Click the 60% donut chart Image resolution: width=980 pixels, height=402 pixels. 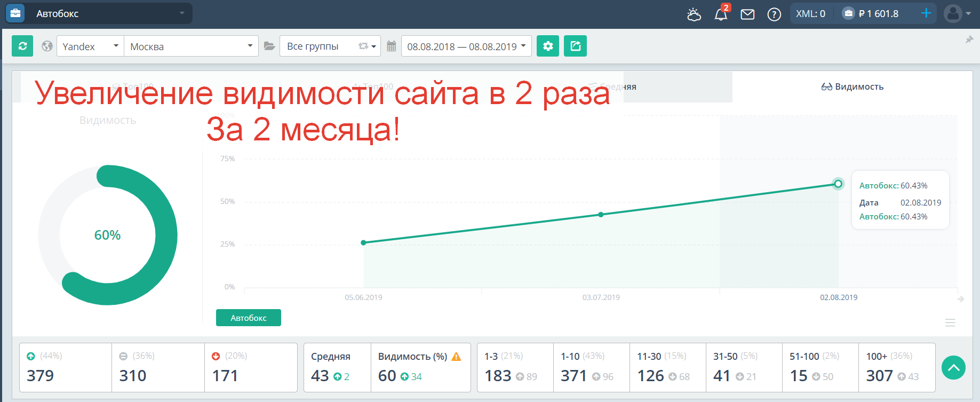point(108,235)
